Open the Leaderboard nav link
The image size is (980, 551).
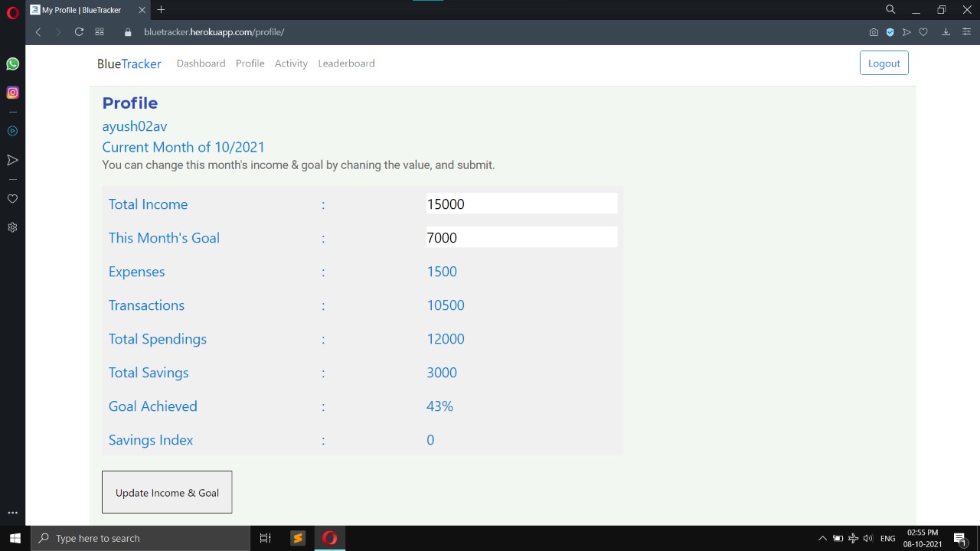pyautogui.click(x=346, y=64)
